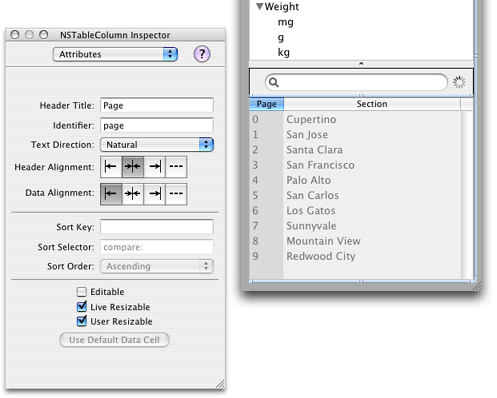The height and width of the screenshot is (398, 497).
Task: Enable the Editable checkbox
Action: pyautogui.click(x=82, y=292)
